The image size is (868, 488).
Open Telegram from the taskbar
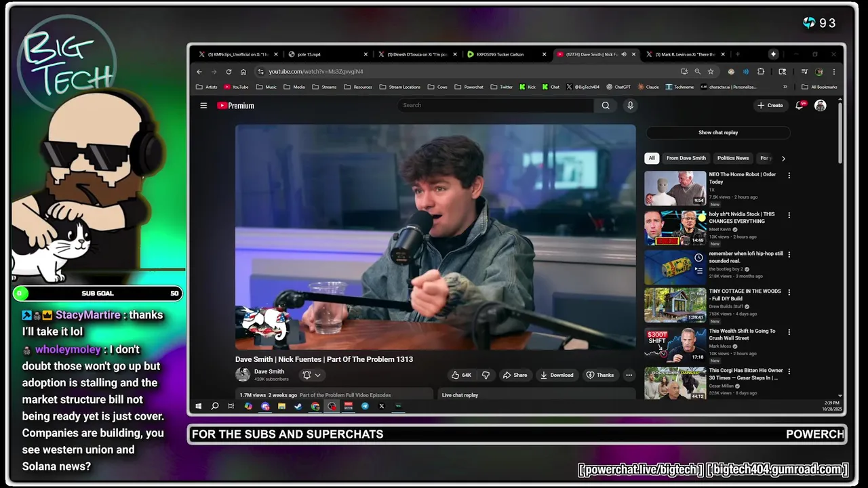(365, 406)
